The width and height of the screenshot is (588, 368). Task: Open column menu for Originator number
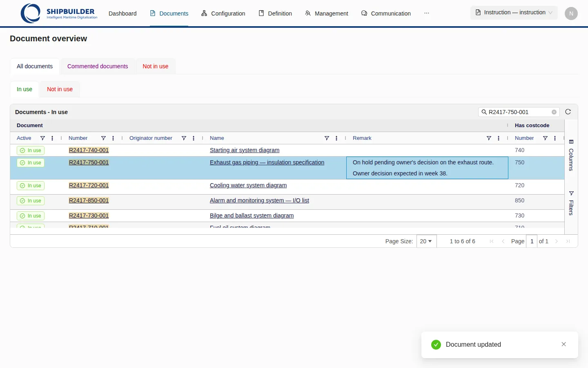(x=194, y=138)
